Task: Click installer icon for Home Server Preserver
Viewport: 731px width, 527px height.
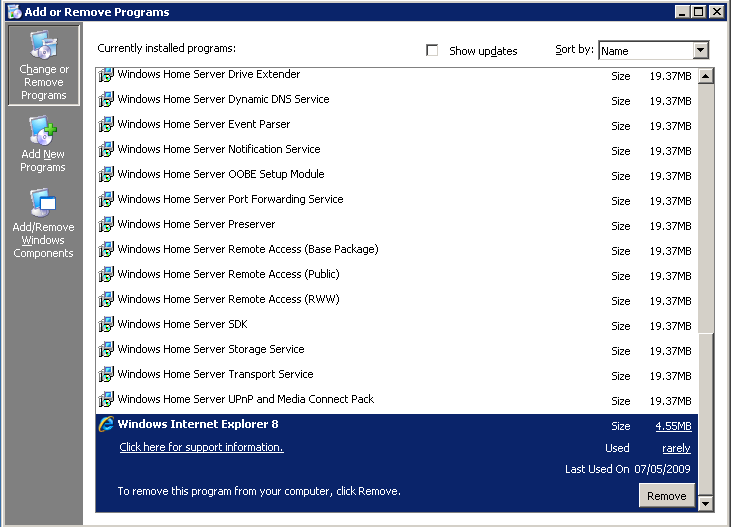Action: pos(106,224)
